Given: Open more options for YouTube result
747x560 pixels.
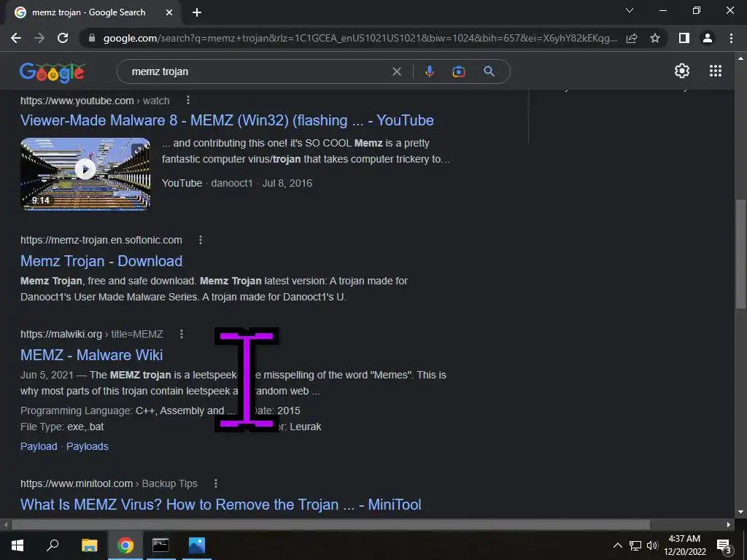Looking at the screenshot, I should (188, 100).
